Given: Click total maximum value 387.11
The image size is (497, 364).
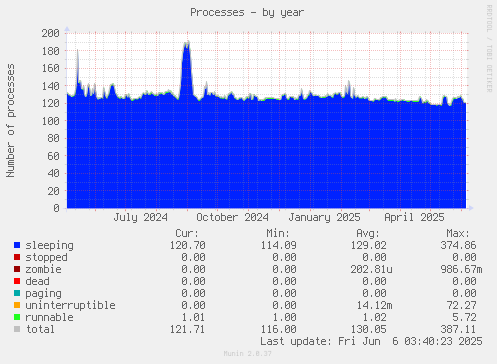Looking at the screenshot, I should 458,329.
